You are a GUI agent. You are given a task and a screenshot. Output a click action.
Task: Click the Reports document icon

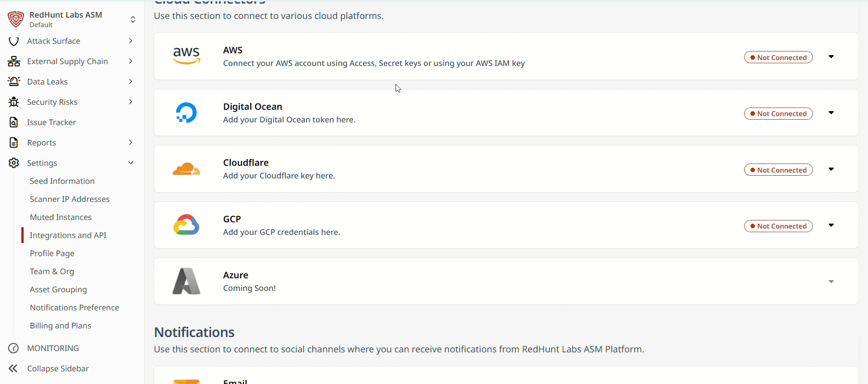[14, 143]
